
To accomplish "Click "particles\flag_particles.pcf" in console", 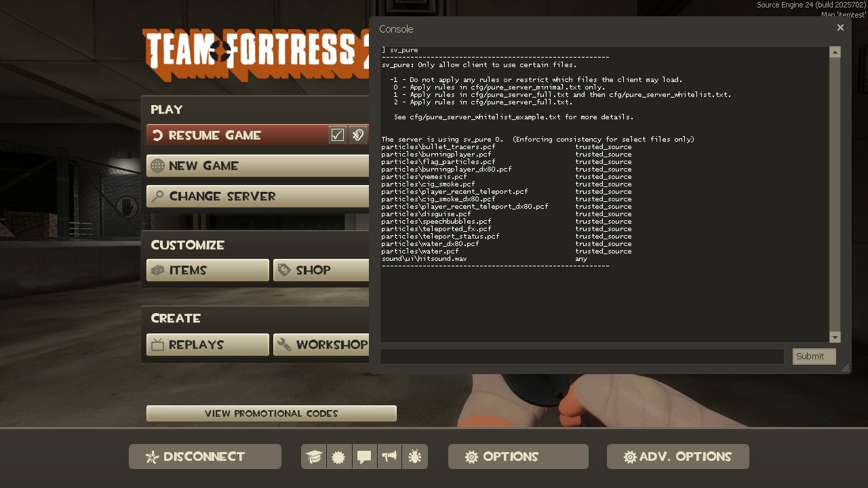I will pyautogui.click(x=438, y=162).
